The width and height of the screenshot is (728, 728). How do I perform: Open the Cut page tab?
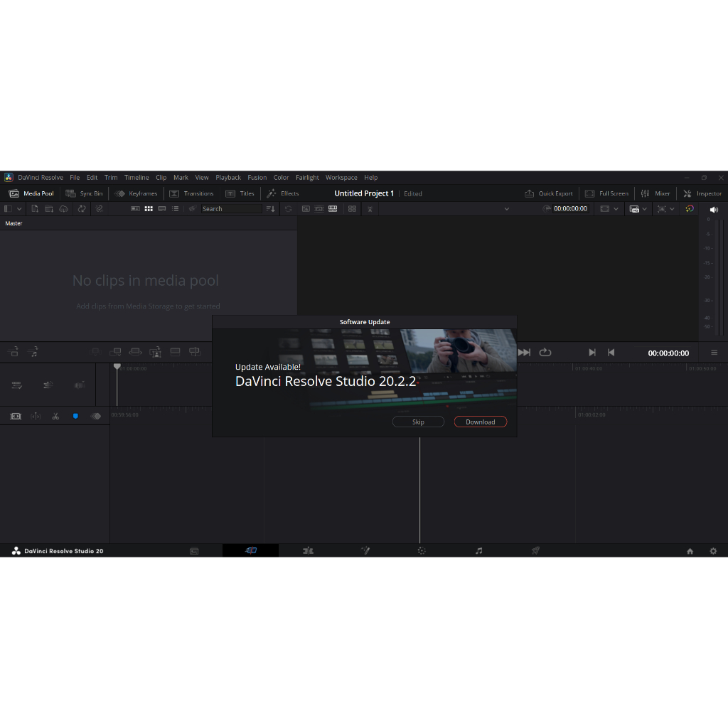pyautogui.click(x=251, y=551)
